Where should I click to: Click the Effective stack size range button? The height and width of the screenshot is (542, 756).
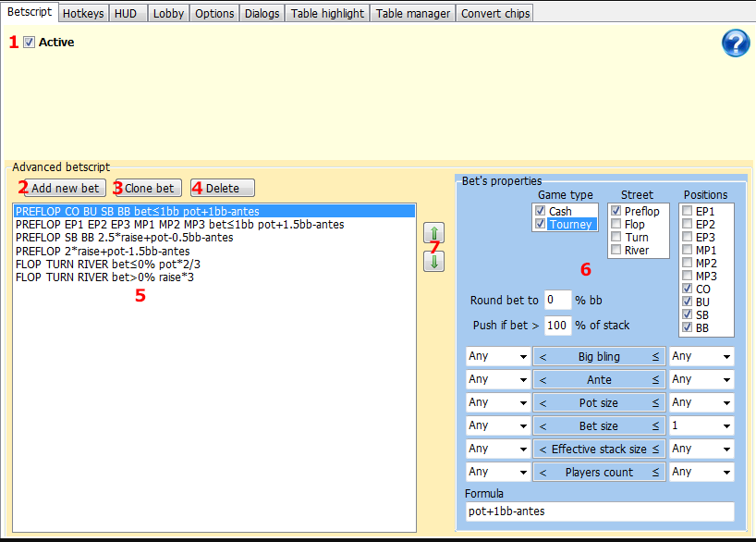tap(599, 450)
